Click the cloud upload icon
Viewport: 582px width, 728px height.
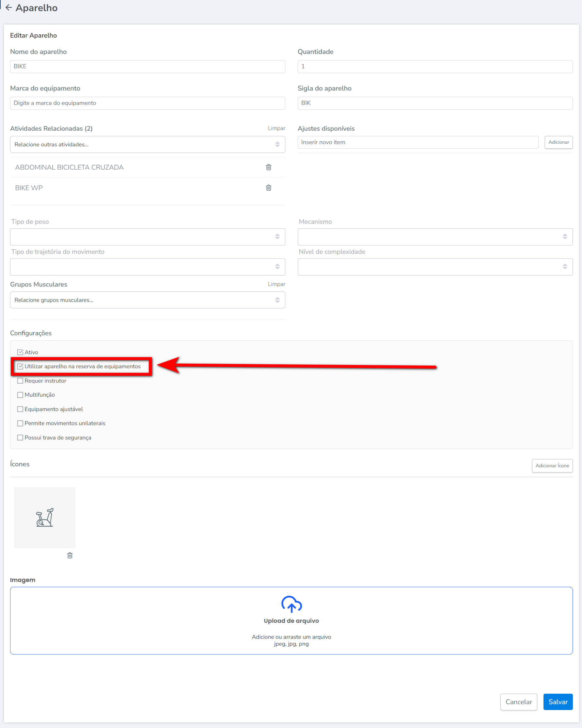click(291, 604)
